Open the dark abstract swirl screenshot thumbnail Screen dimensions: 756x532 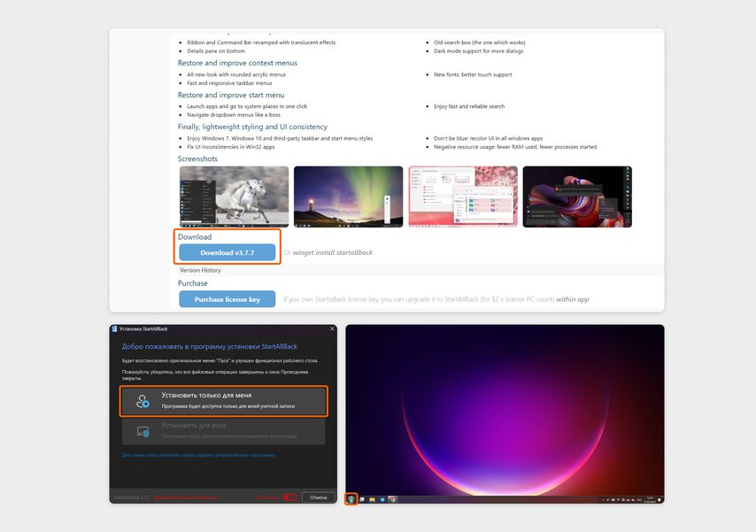pos(577,197)
